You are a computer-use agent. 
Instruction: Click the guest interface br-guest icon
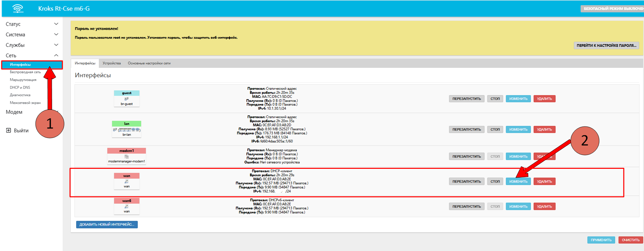tap(127, 99)
